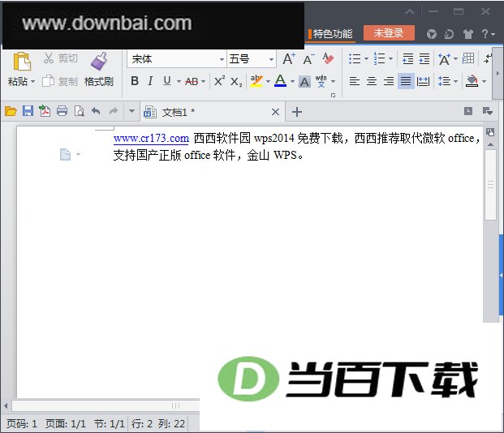Open the 粘贴 paste options arrow
504x433 pixels.
click(32, 82)
